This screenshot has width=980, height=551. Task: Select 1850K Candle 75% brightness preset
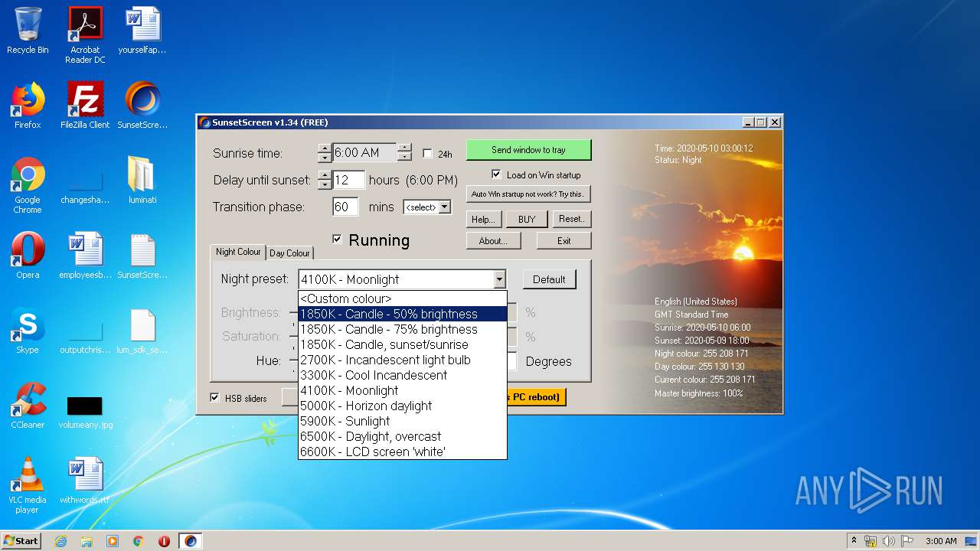pyautogui.click(x=402, y=329)
